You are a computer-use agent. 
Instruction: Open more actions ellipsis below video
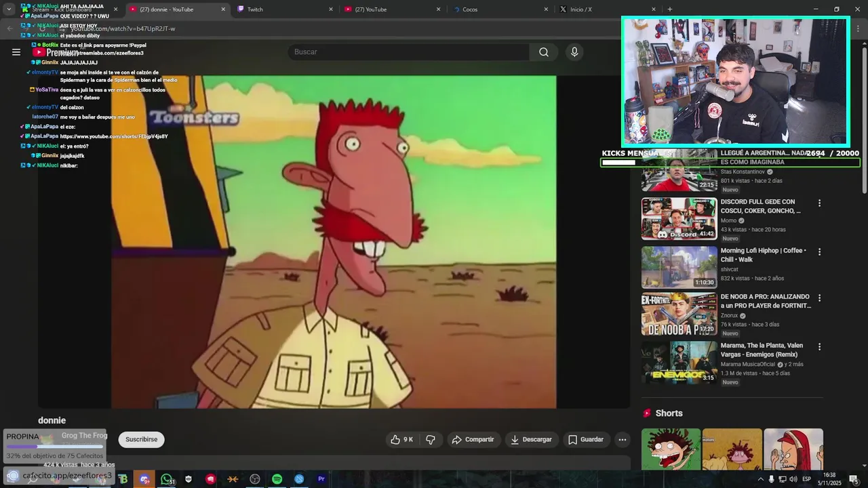pos(623,439)
